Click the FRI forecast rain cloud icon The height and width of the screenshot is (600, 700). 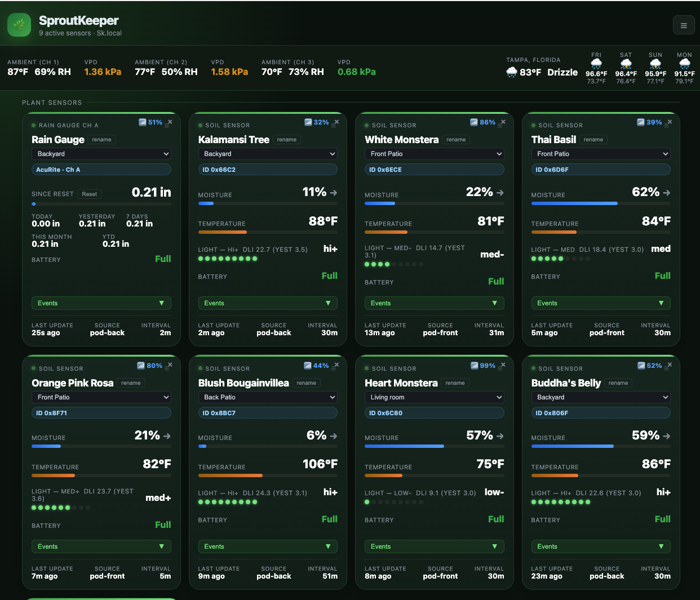tap(596, 64)
